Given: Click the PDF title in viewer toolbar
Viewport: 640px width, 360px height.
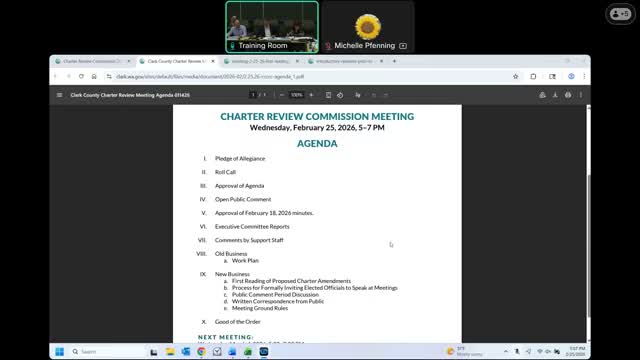Looking at the screenshot, I should [x=130, y=95].
